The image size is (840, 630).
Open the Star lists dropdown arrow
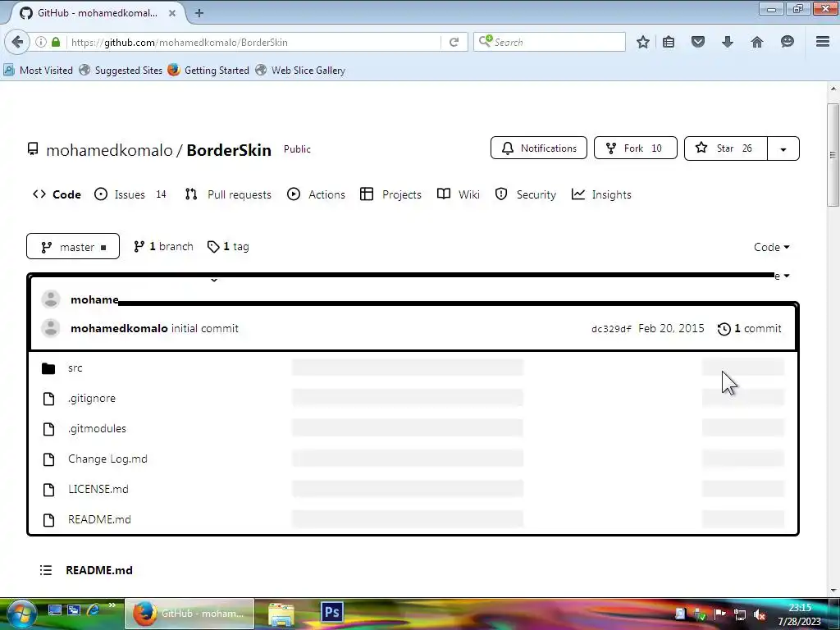coord(783,149)
